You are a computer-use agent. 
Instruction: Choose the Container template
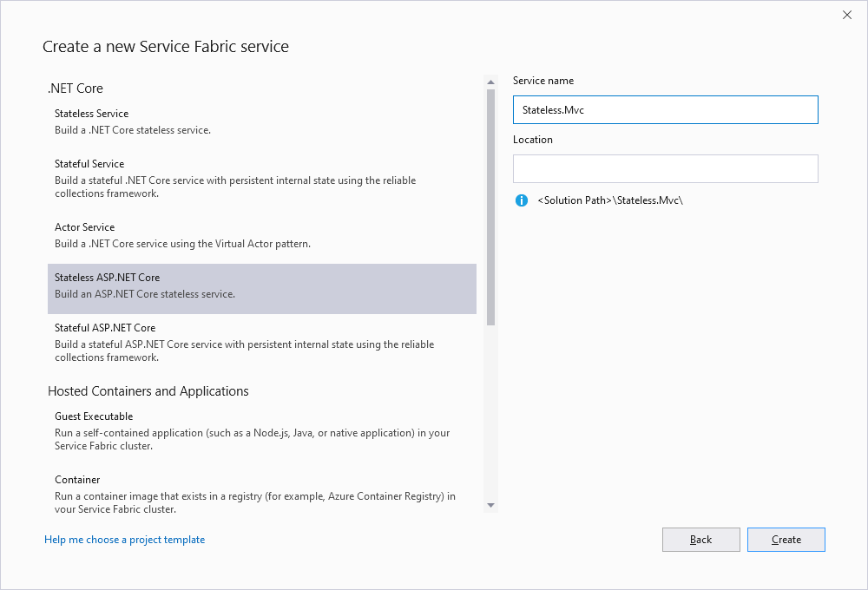261,494
